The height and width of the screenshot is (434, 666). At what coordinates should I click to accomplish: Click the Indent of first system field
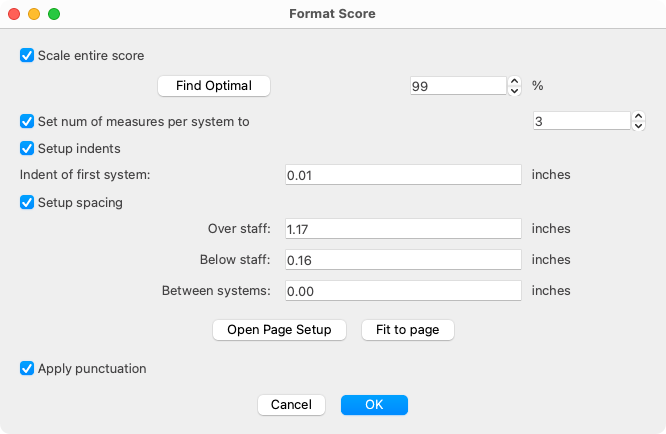click(403, 175)
